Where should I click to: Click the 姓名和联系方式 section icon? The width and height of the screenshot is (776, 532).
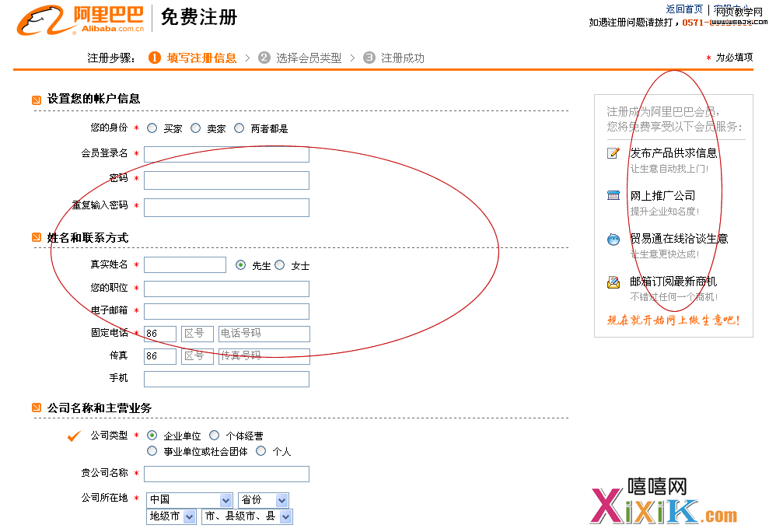pyautogui.click(x=37, y=238)
